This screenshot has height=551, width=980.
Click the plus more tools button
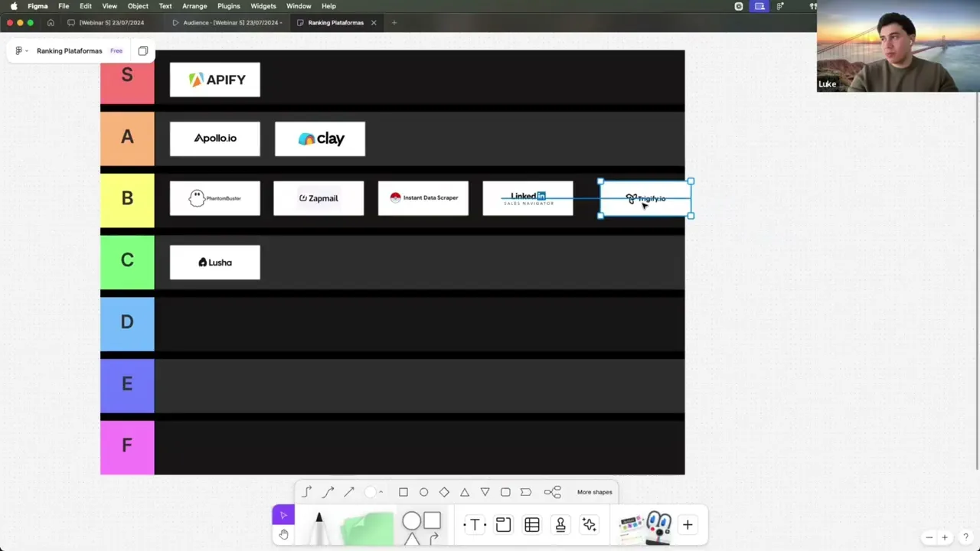click(688, 525)
